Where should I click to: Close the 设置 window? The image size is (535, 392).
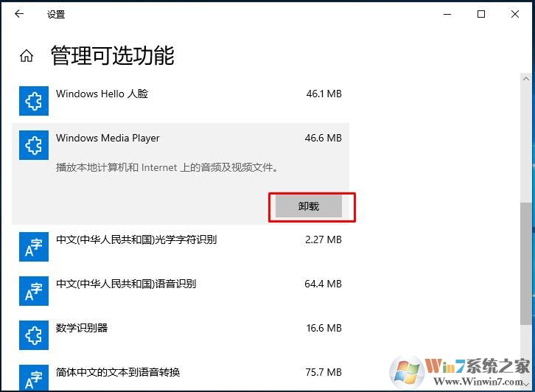pyautogui.click(x=515, y=14)
